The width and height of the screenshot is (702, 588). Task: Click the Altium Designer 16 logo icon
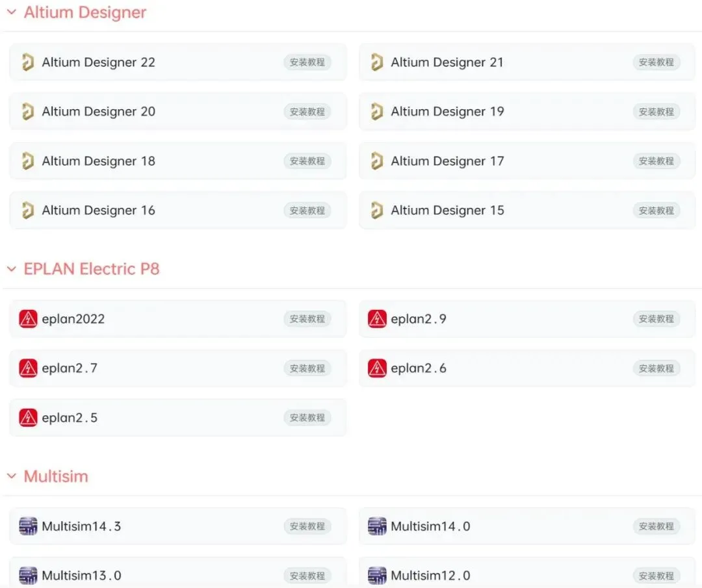pos(28,211)
